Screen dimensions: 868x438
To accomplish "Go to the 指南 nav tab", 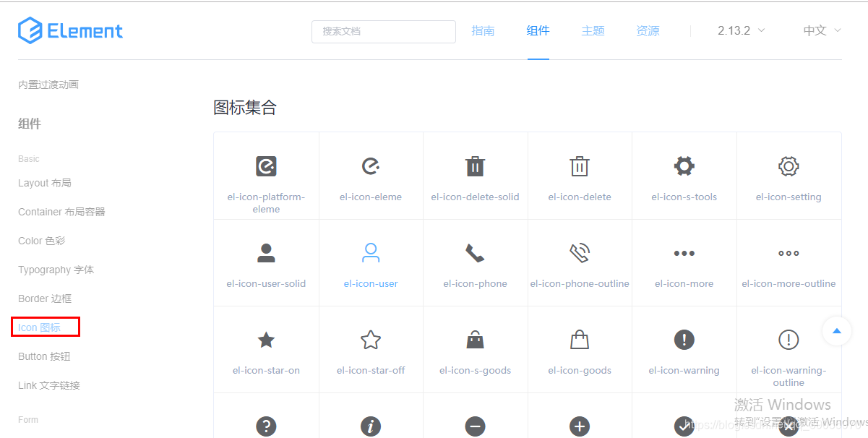I will coord(483,30).
